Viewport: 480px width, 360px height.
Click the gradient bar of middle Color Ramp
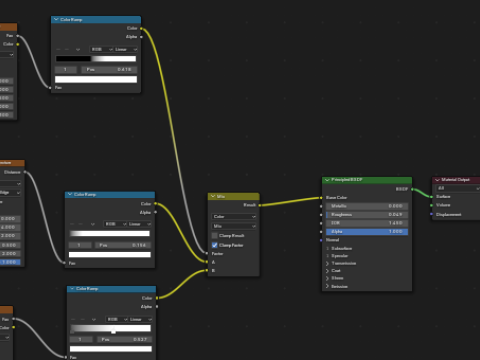point(110,234)
